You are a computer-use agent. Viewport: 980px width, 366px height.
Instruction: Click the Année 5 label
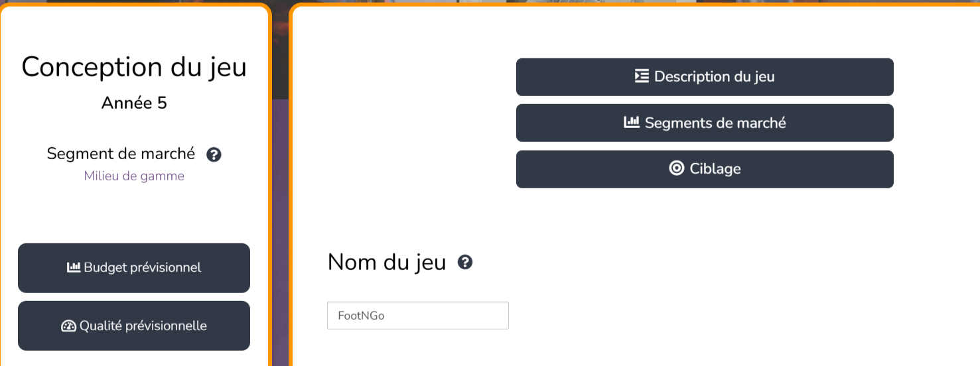(134, 103)
